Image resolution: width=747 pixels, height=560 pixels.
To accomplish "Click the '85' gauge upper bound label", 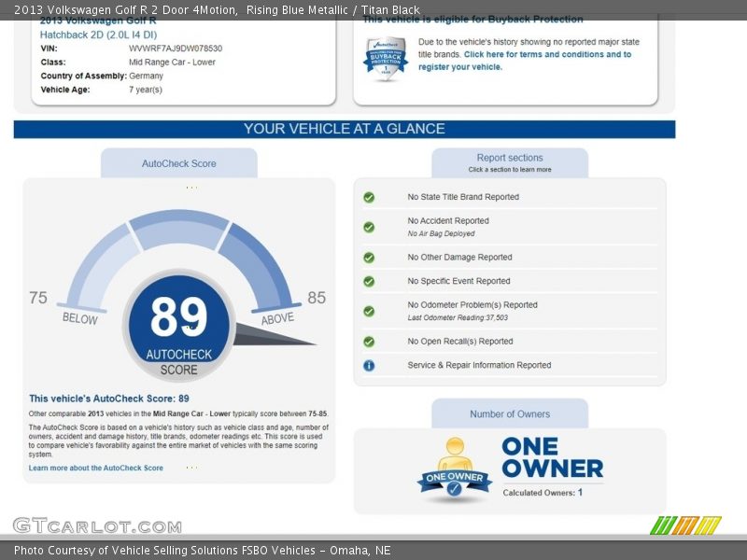I will pos(317,298).
